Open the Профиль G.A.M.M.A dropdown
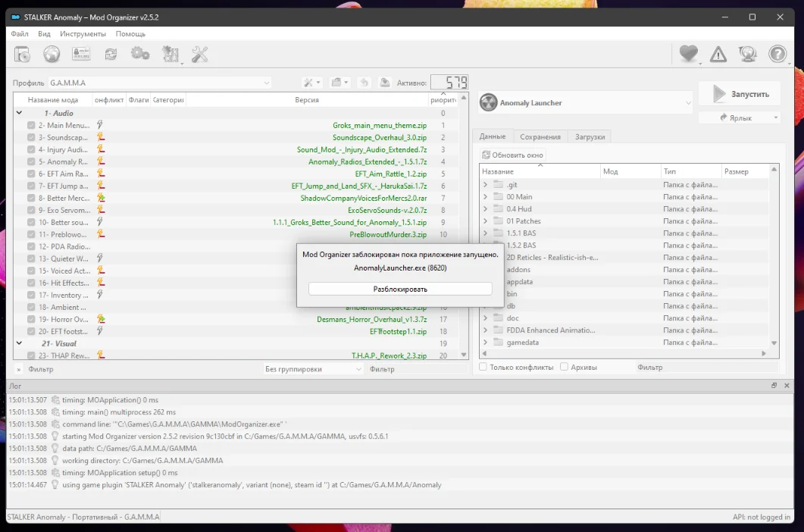The image size is (804, 532). 160,83
